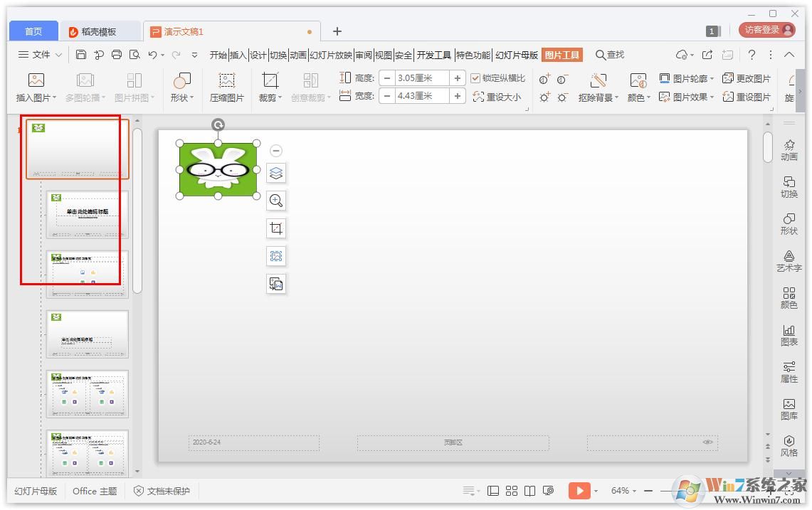Decrease height with the minus stepper
This screenshot has height=510, width=812.
pos(386,78)
